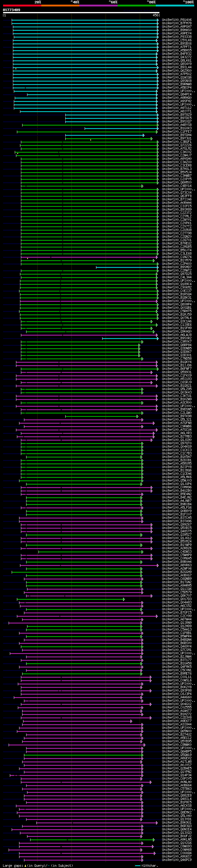The image size is (197, 868).
Task: Click the green ~80% identity legend segment
Action: point(137,6)
